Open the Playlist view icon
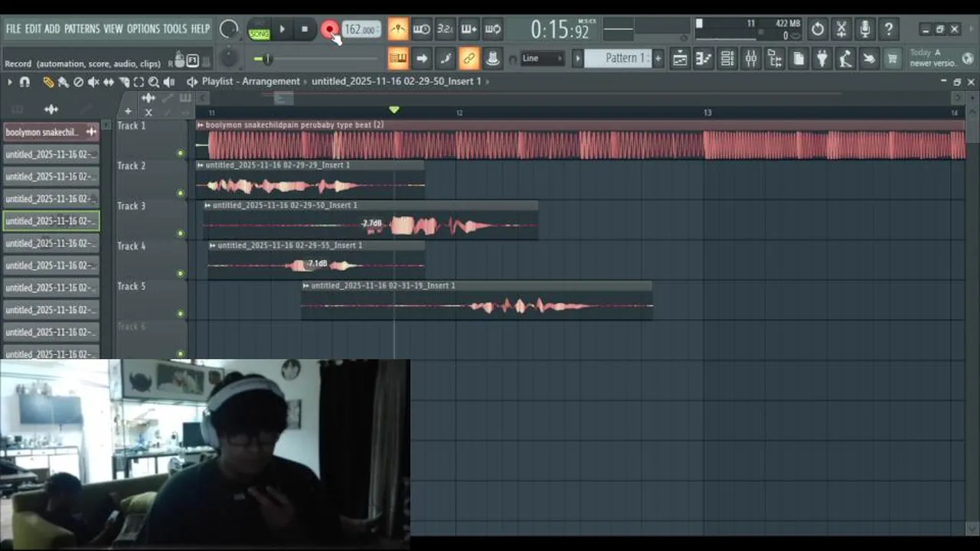 tap(679, 58)
